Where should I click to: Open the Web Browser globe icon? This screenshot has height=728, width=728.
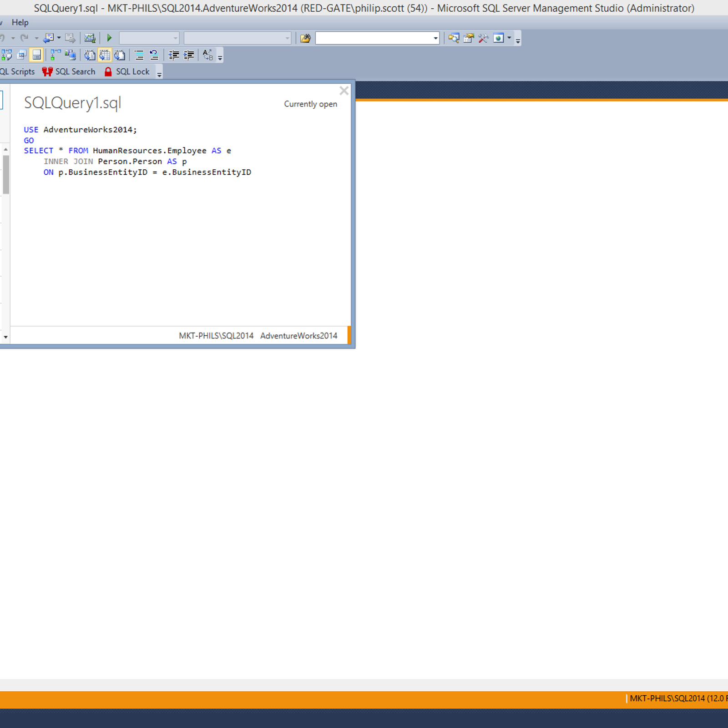499,38
